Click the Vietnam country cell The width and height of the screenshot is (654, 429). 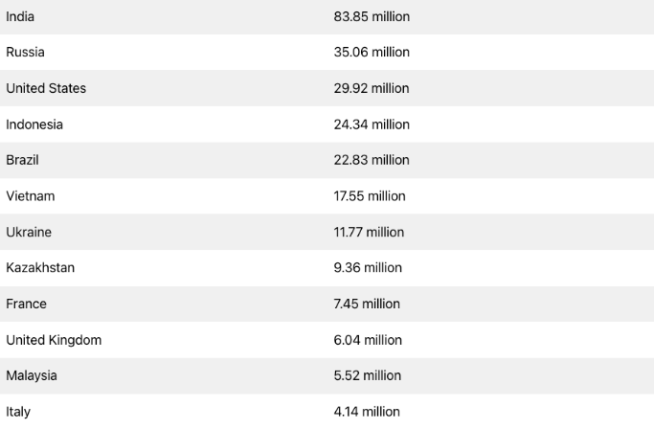coord(30,196)
